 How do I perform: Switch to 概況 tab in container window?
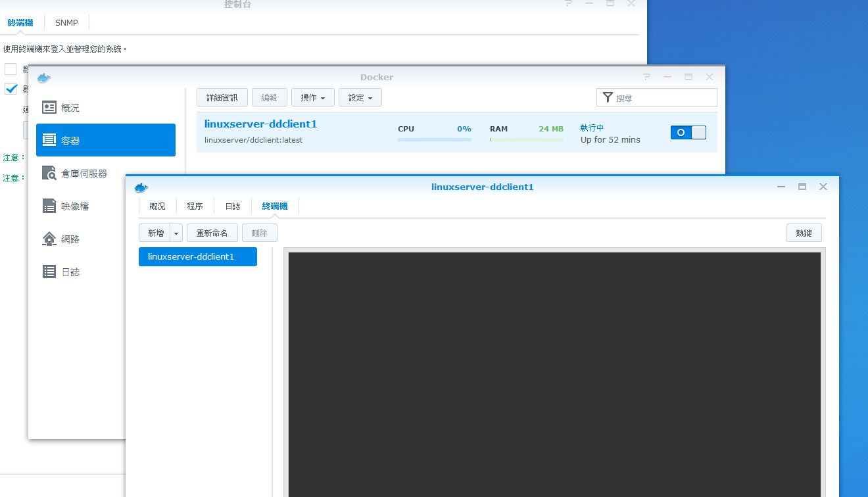(158, 206)
